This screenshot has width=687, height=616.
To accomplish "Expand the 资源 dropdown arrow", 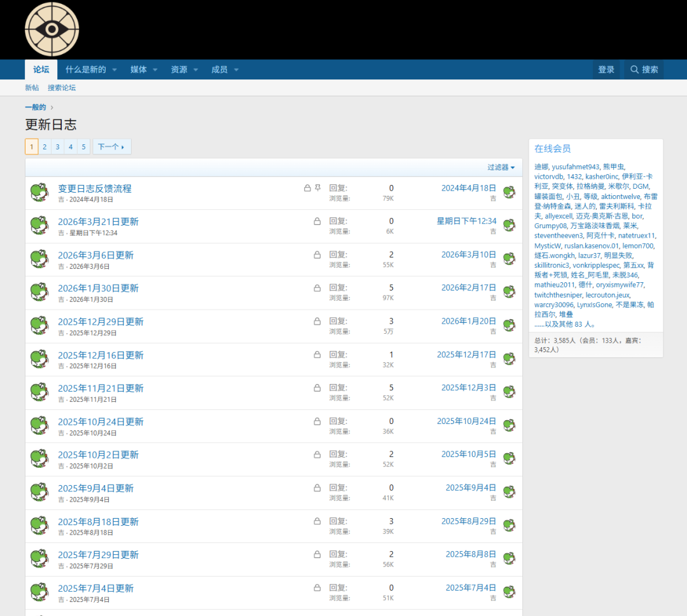I will pyautogui.click(x=196, y=70).
